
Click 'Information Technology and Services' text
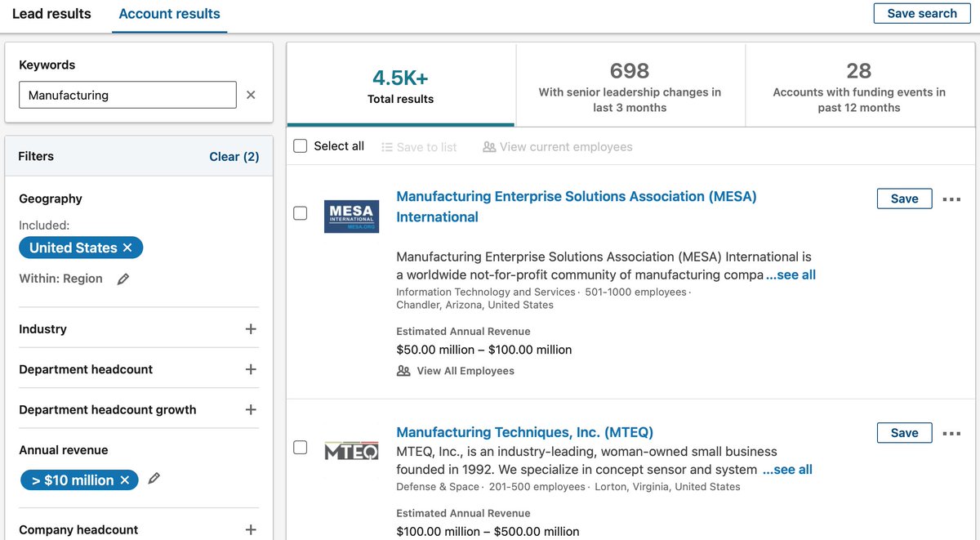[486, 292]
